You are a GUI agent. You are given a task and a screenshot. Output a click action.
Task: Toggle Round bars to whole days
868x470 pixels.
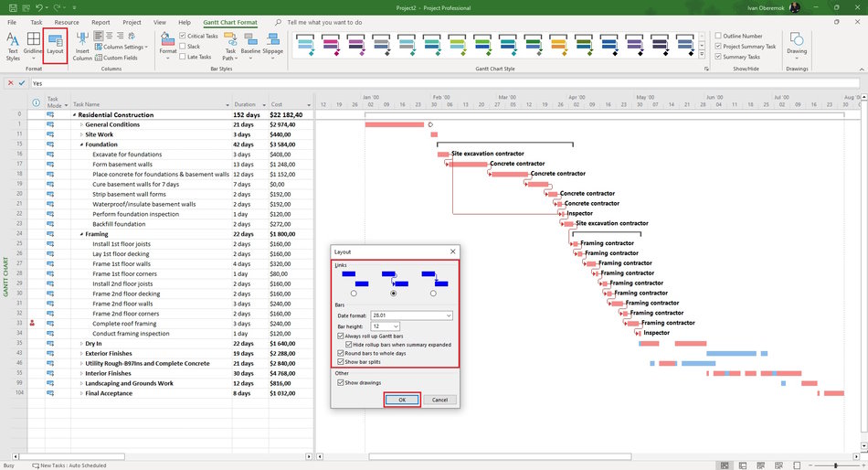(341, 353)
